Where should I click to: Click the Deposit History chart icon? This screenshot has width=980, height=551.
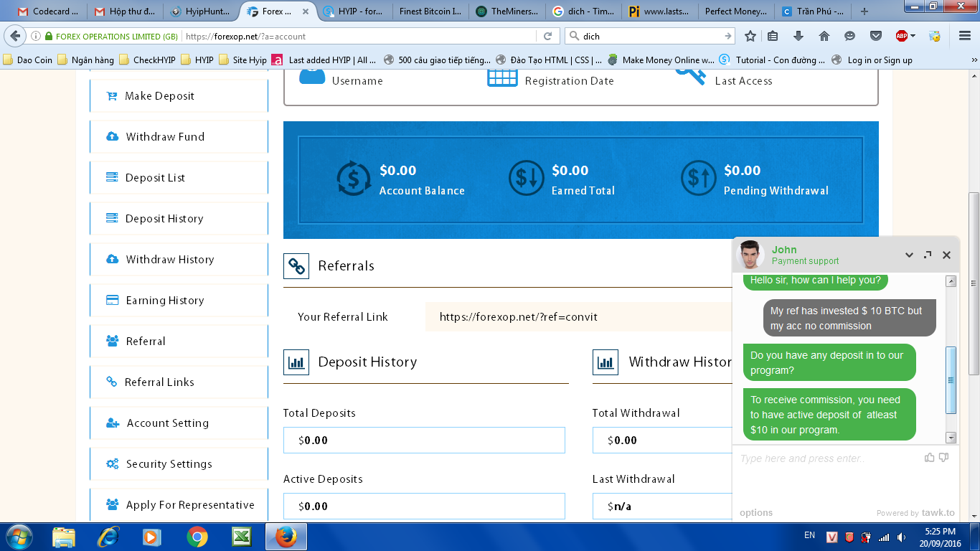tap(296, 362)
